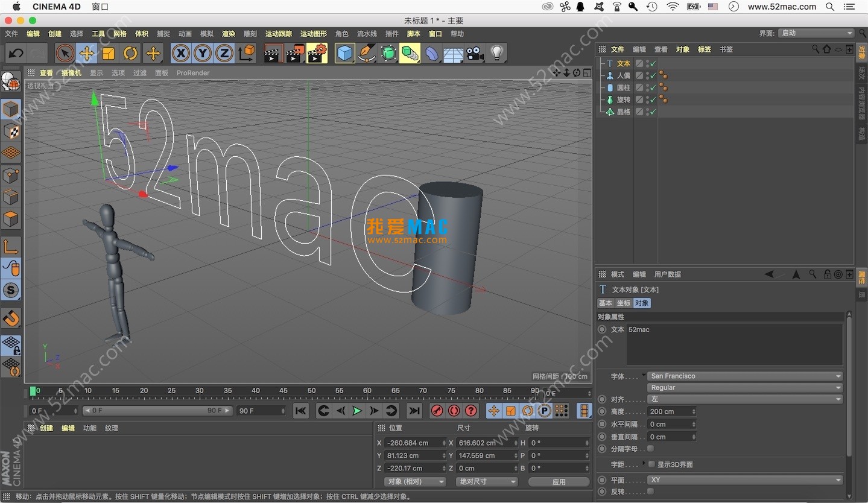Image resolution: width=868 pixels, height=503 pixels.
Task: Open macOS Spotlight search icon
Action: point(830,7)
